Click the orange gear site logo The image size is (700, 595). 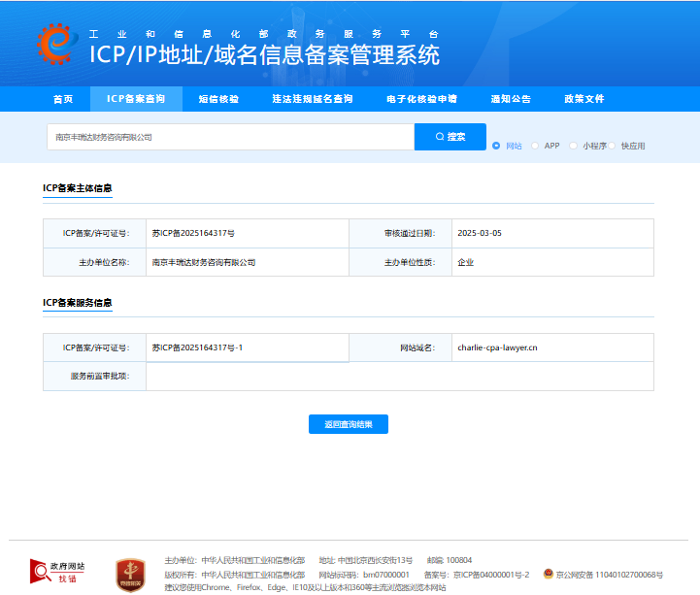[x=54, y=43]
